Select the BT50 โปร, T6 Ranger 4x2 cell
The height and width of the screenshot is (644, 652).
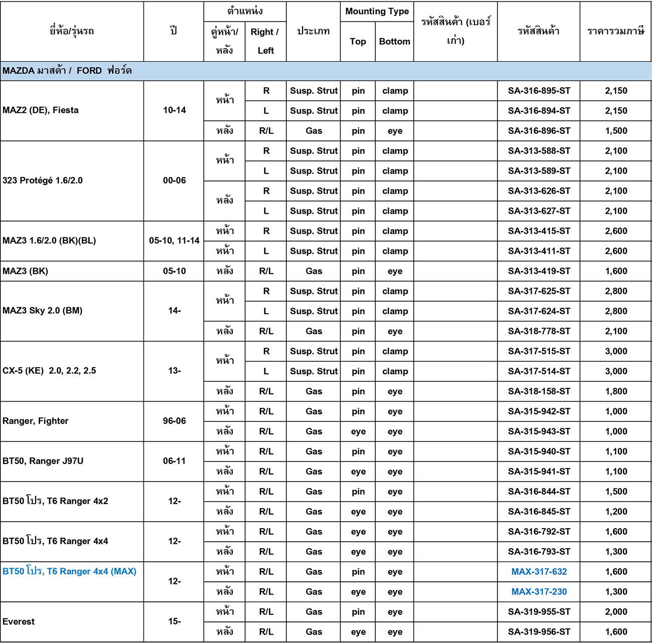pyautogui.click(x=72, y=502)
